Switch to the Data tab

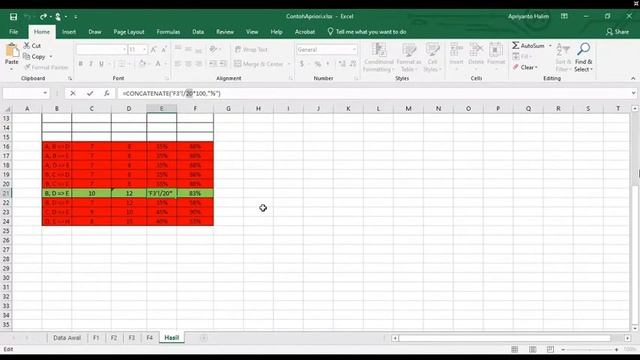198,32
